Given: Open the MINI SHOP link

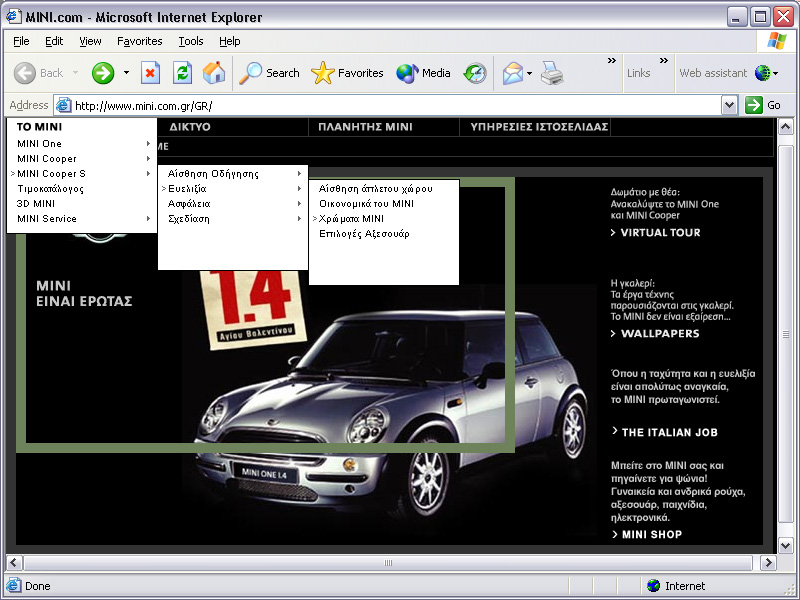Looking at the screenshot, I should (646, 534).
